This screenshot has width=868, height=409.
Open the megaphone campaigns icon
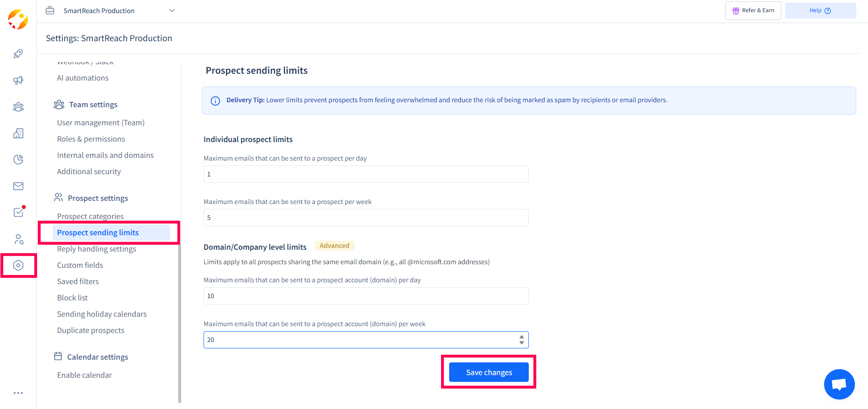click(x=18, y=80)
